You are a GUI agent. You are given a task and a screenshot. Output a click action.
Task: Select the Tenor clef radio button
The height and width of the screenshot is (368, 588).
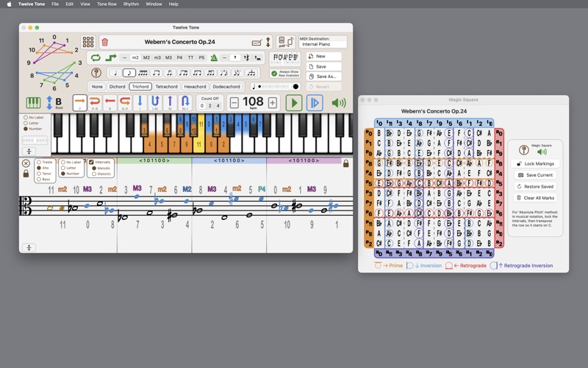click(39, 174)
